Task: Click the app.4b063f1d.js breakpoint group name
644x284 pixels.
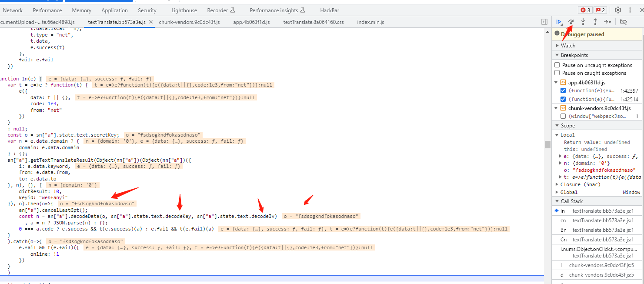Action: [x=587, y=82]
